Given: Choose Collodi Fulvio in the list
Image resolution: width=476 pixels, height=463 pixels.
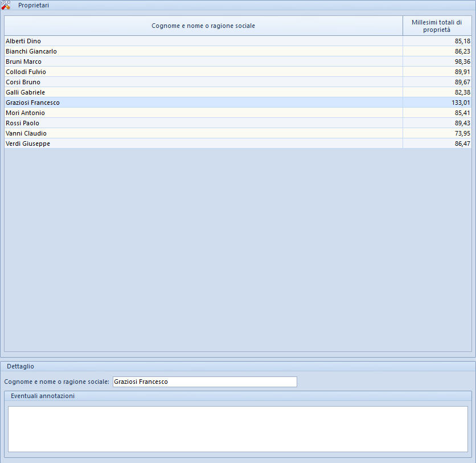Looking at the screenshot, I should click(238, 72).
